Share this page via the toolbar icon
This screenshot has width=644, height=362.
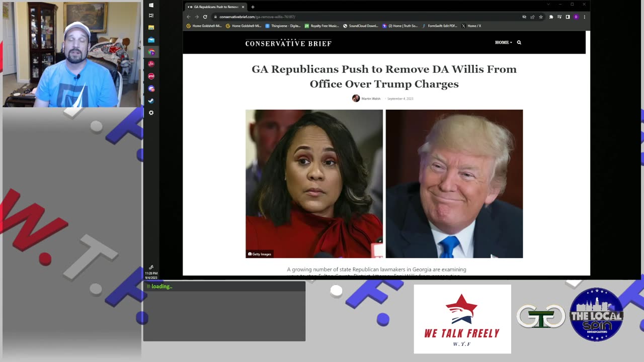click(532, 17)
